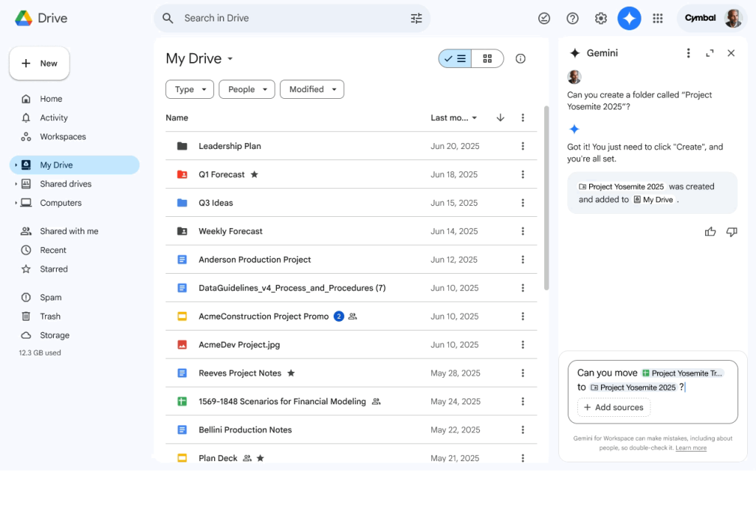Select the list layout view
The width and height of the screenshot is (756, 532).
[x=456, y=59]
